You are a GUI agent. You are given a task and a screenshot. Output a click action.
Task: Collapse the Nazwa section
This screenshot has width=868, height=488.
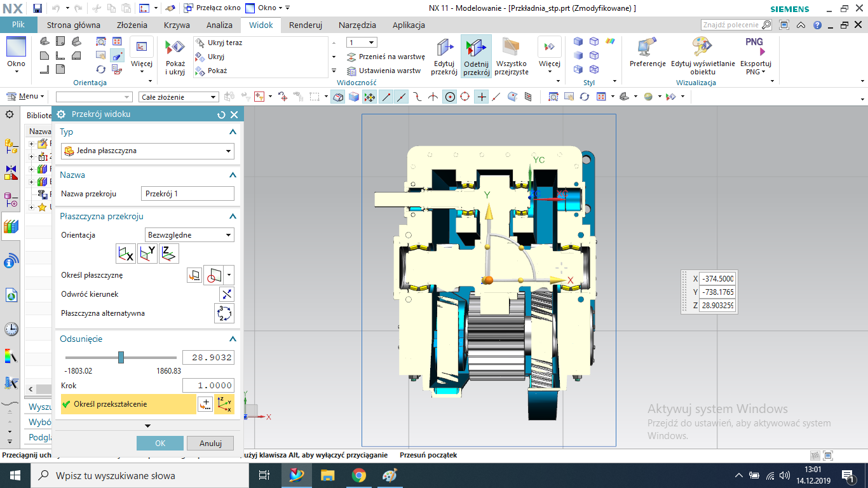(x=233, y=175)
